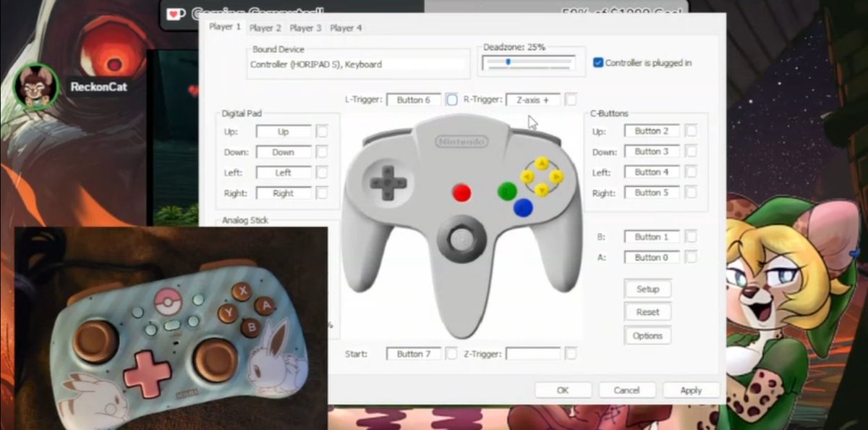
Task: Click the Digital Pad Right field
Action: tap(284, 193)
